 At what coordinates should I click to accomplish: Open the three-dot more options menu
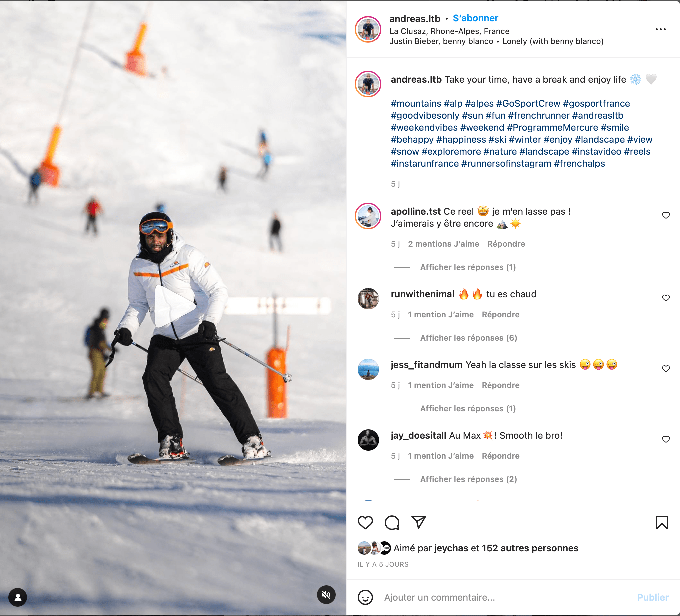pyautogui.click(x=660, y=29)
